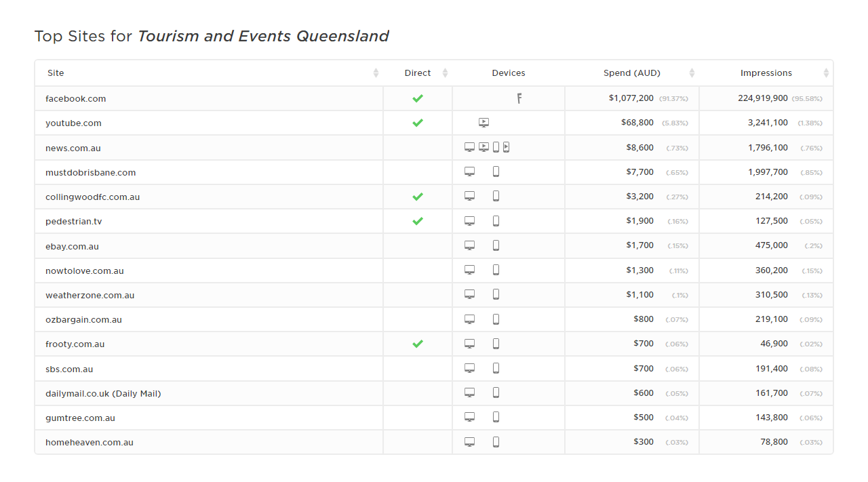The width and height of the screenshot is (868, 482).
Task: Click the gumtree.com.au site name
Action: [x=80, y=418]
